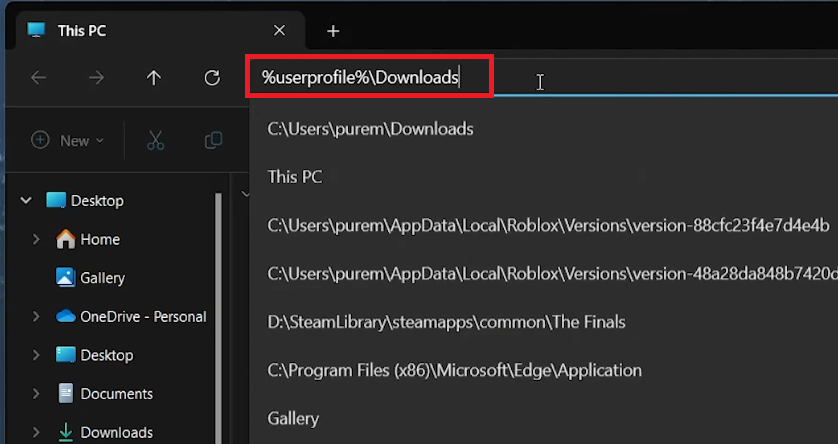This screenshot has width=838, height=444.
Task: Click the Home house icon
Action: (x=66, y=239)
